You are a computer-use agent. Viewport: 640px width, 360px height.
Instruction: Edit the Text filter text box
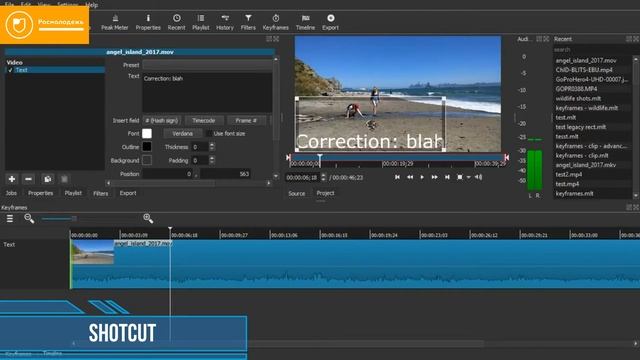click(207, 93)
